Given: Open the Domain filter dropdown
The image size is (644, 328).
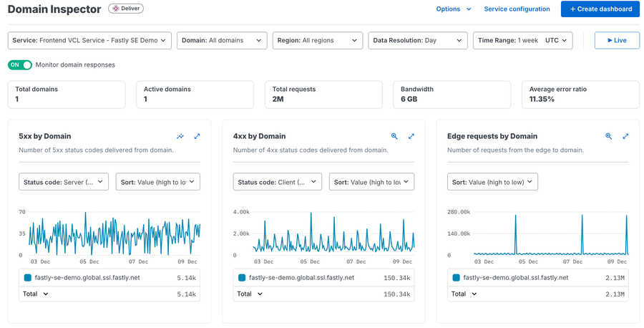Looking at the screenshot, I should click(222, 40).
